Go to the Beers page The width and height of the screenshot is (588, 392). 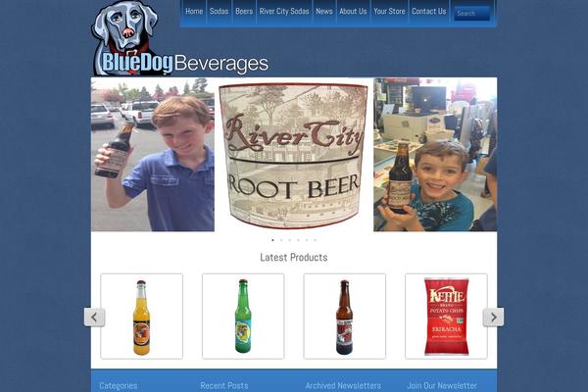(244, 11)
